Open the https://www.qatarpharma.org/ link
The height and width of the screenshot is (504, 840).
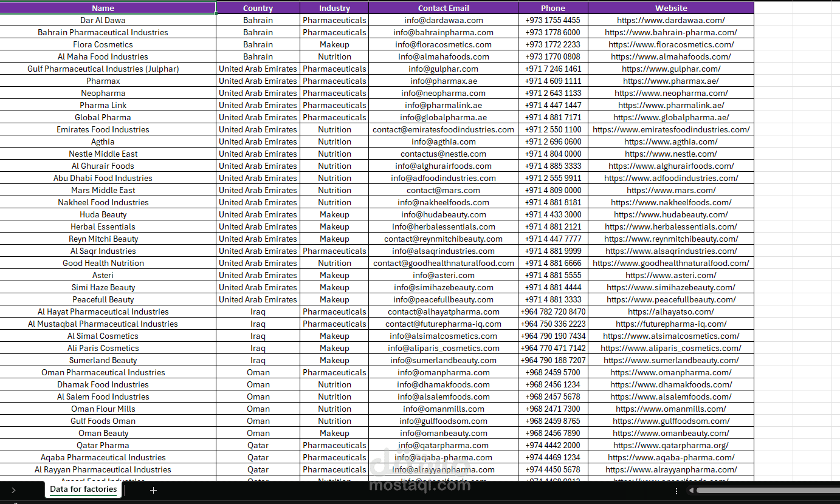(x=671, y=445)
